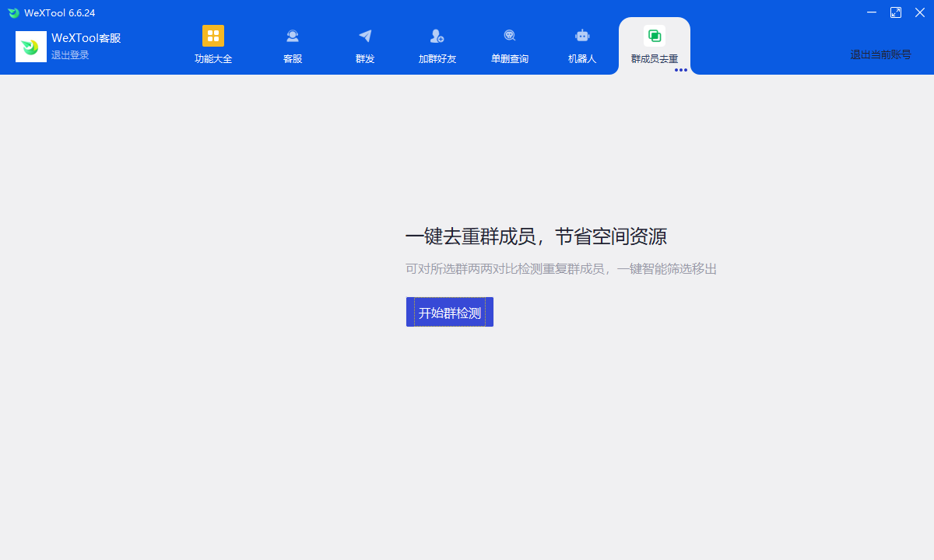This screenshot has height=560, width=934.
Task: Click 退出当前账号 at top right
Action: pos(880,54)
